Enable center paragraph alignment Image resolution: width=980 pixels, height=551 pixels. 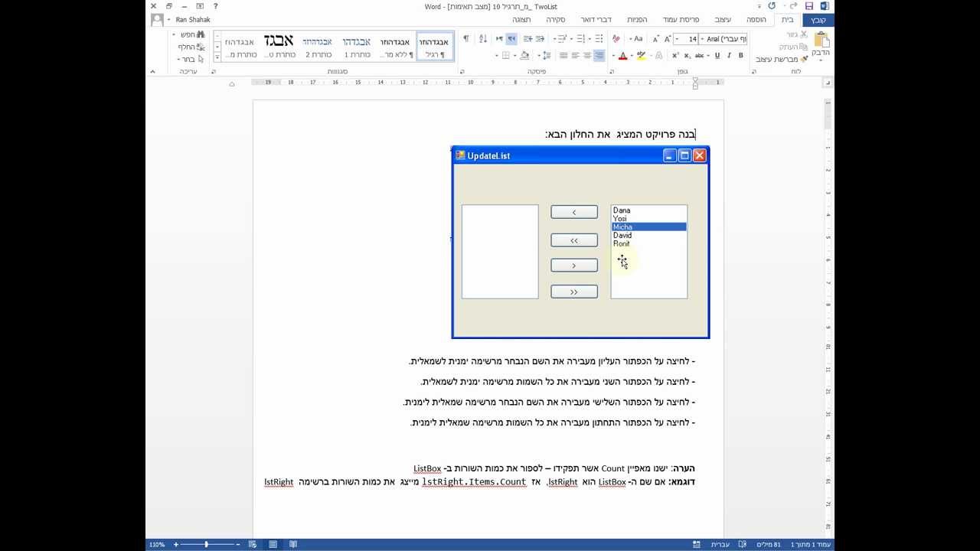pos(587,55)
